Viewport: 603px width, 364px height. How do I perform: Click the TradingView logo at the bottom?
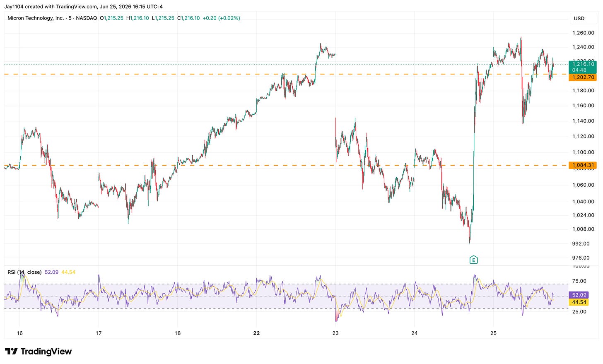tap(38, 352)
